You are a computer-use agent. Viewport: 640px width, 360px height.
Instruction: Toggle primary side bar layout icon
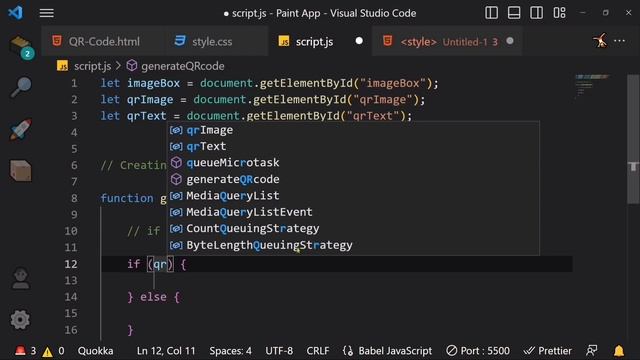[491, 13]
